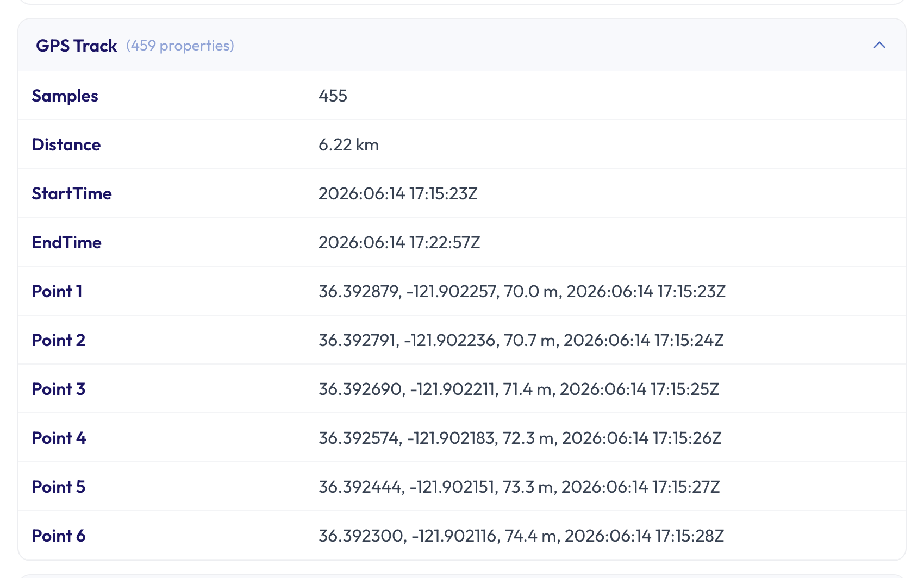The width and height of the screenshot is (924, 578).
Task: Select the Distance value 6.22 km
Action: [x=348, y=144]
